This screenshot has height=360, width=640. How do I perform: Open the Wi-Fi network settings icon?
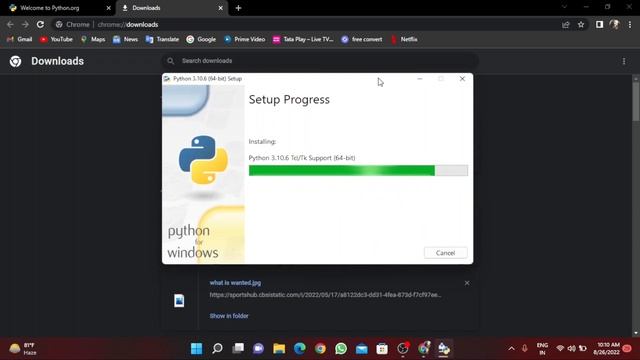(560, 349)
